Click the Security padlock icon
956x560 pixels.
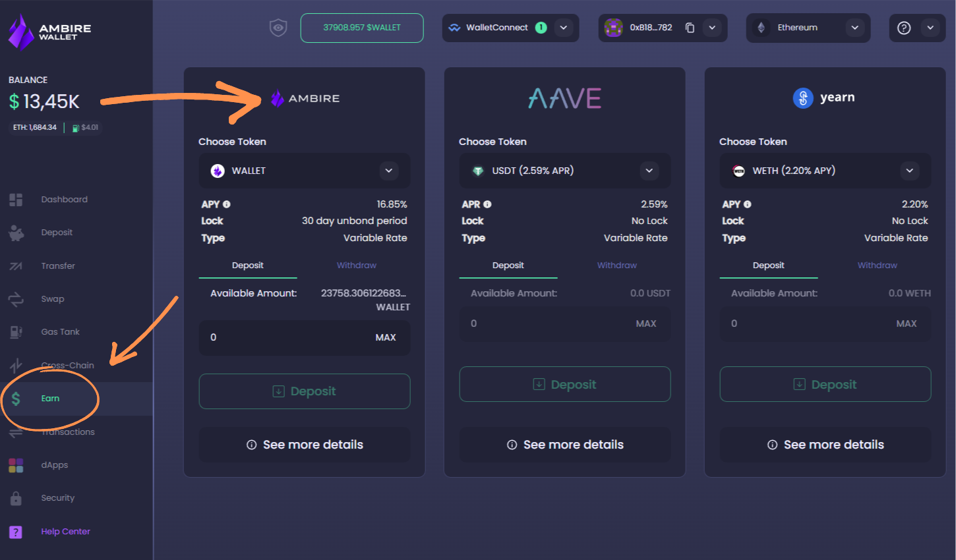pos(16,498)
